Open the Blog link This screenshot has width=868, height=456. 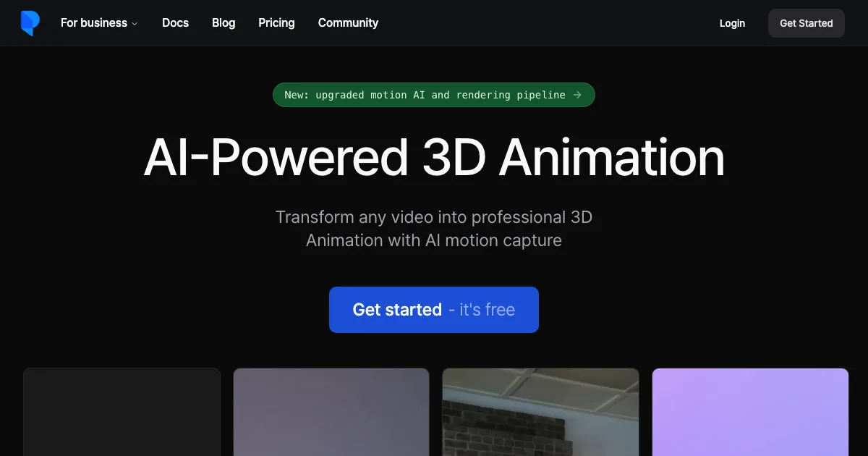point(224,23)
